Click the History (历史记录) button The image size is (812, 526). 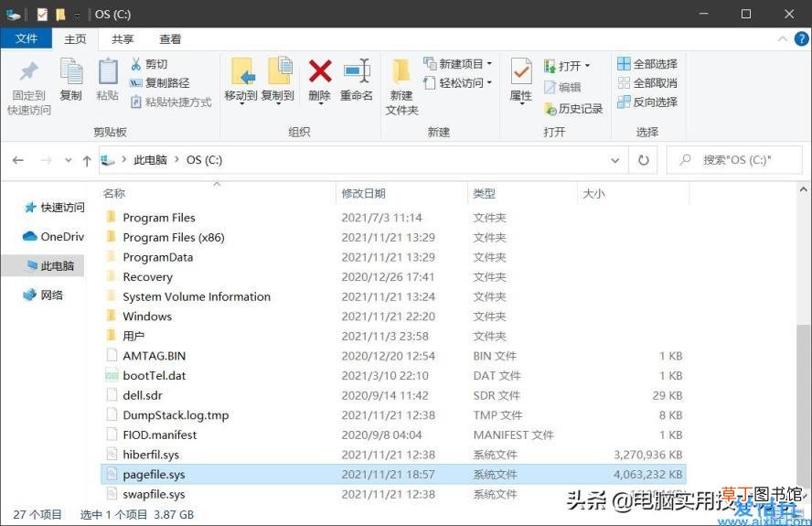click(x=573, y=109)
